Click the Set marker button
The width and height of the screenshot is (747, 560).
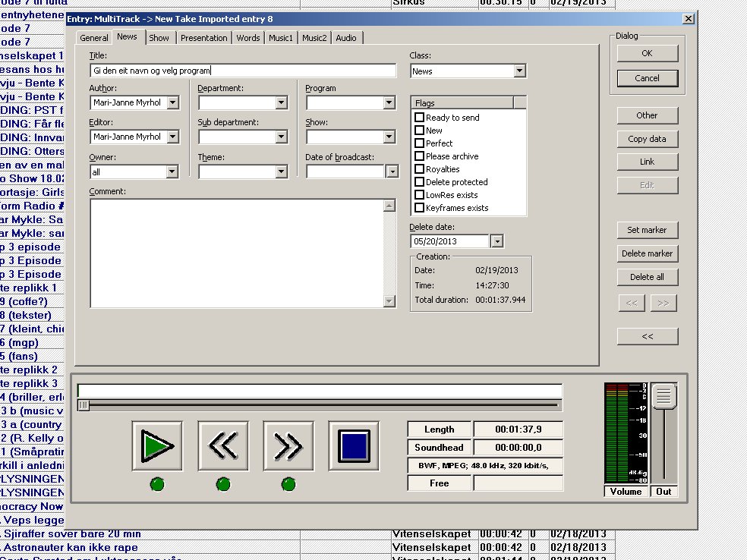(648, 230)
